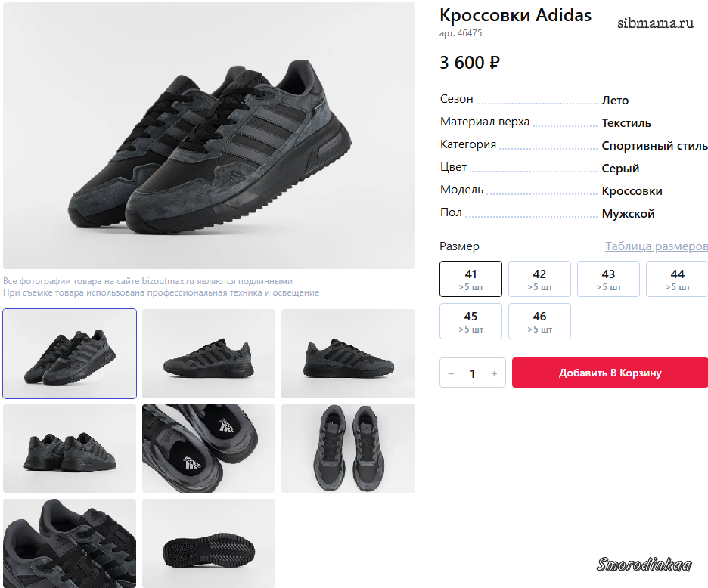Show side-profile sneaker thumbnail facing left

(x=209, y=353)
